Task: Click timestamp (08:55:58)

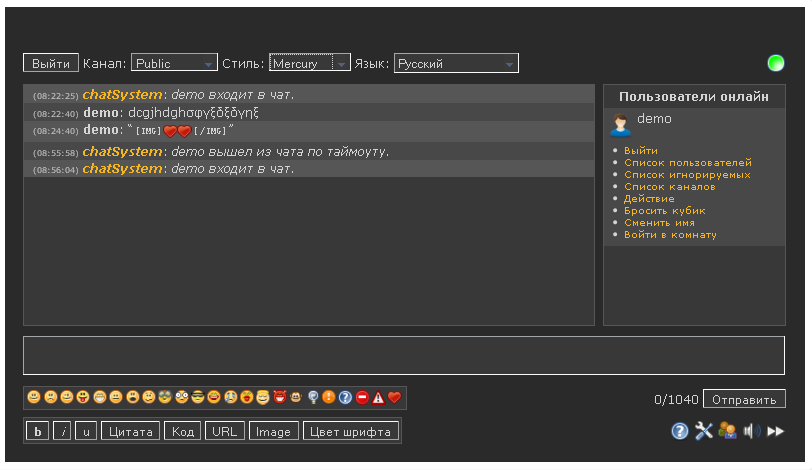Action: [55, 153]
